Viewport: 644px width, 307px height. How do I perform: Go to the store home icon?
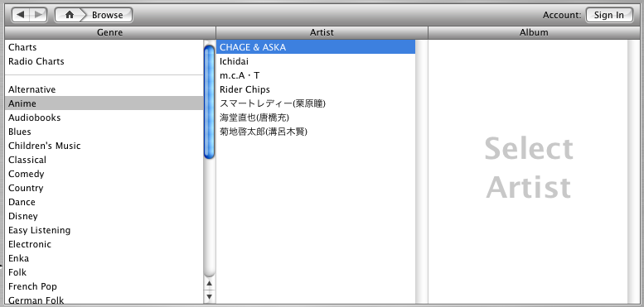tap(70, 15)
